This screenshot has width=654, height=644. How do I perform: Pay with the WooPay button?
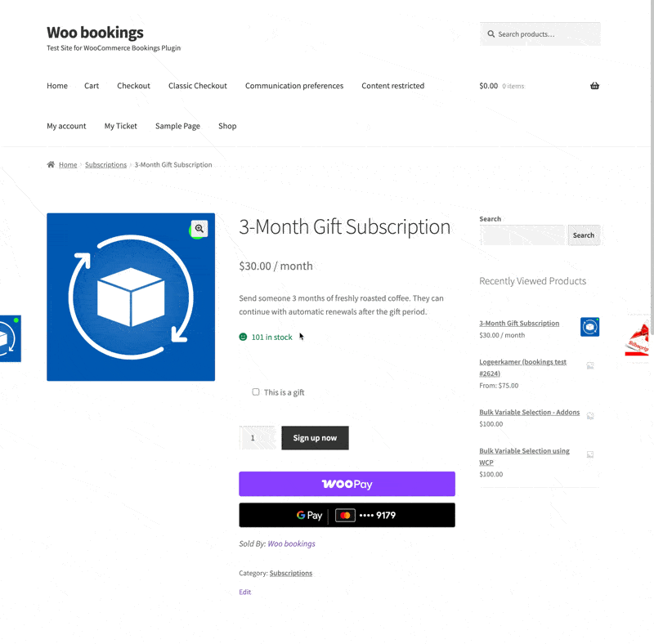(x=347, y=484)
